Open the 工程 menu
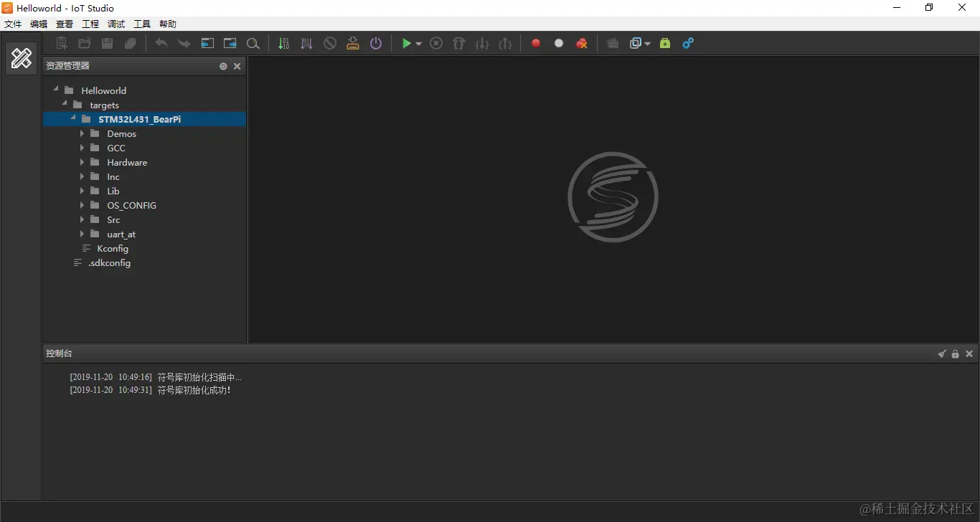 [90, 24]
